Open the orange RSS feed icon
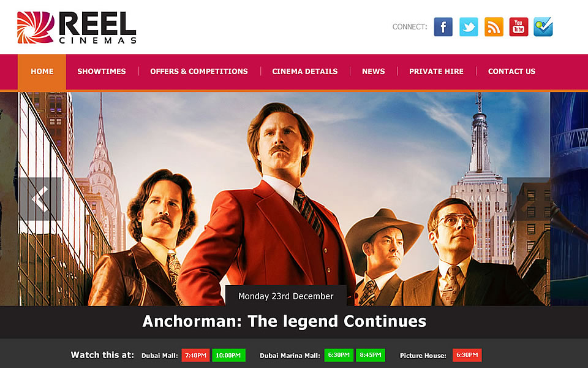The width and height of the screenshot is (588, 368). [x=494, y=26]
